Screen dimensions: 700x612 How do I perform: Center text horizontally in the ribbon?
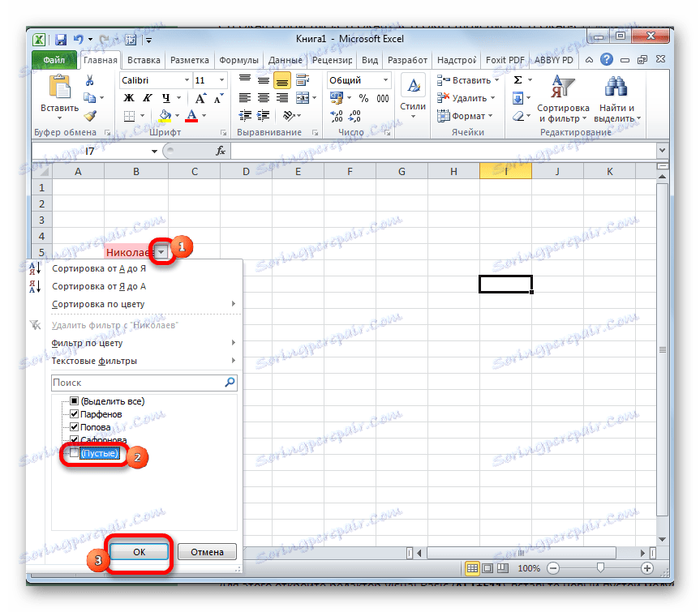click(x=264, y=98)
